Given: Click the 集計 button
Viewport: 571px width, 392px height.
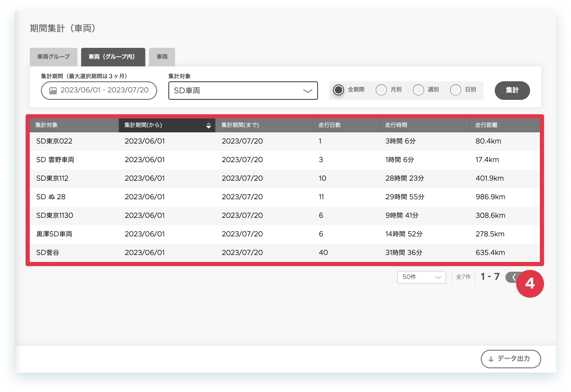Looking at the screenshot, I should pyautogui.click(x=512, y=91).
